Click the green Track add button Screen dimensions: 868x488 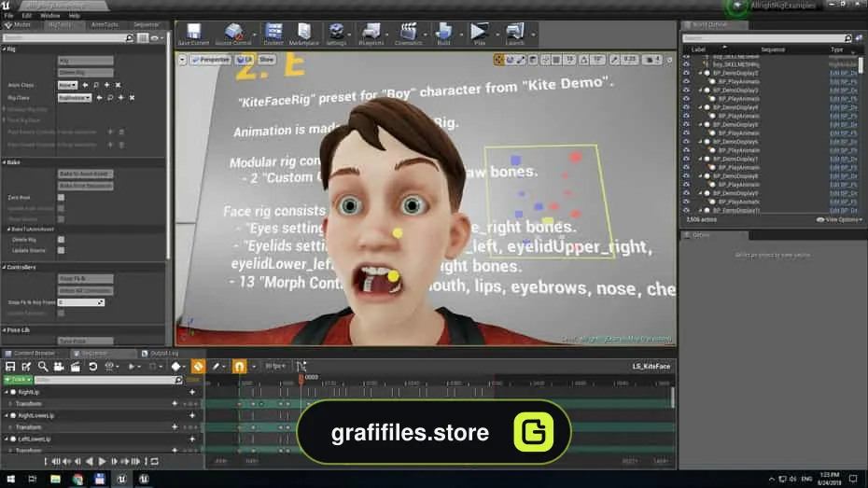(x=18, y=380)
